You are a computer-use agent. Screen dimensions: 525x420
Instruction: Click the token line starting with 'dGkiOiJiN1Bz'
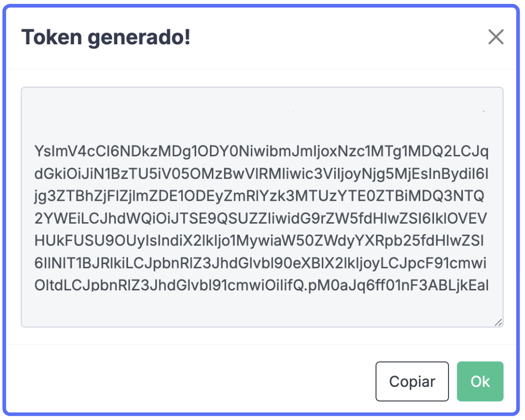pos(261,174)
